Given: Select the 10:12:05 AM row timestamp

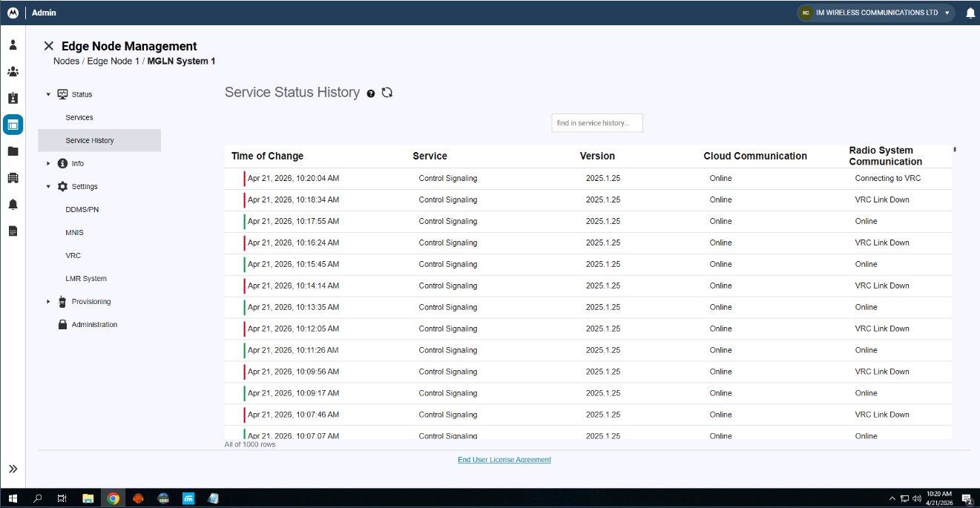Looking at the screenshot, I should (293, 329).
